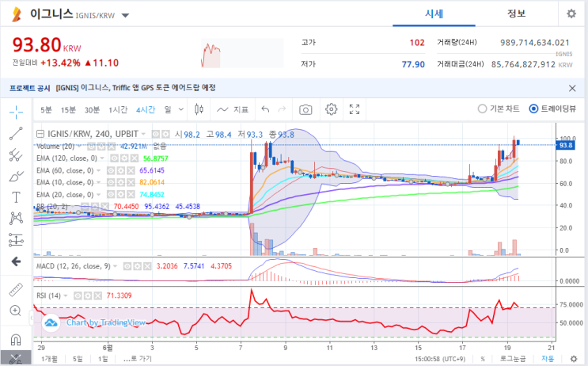
Task: Open the EMA 10 dropdown arrow
Action: click(99, 182)
